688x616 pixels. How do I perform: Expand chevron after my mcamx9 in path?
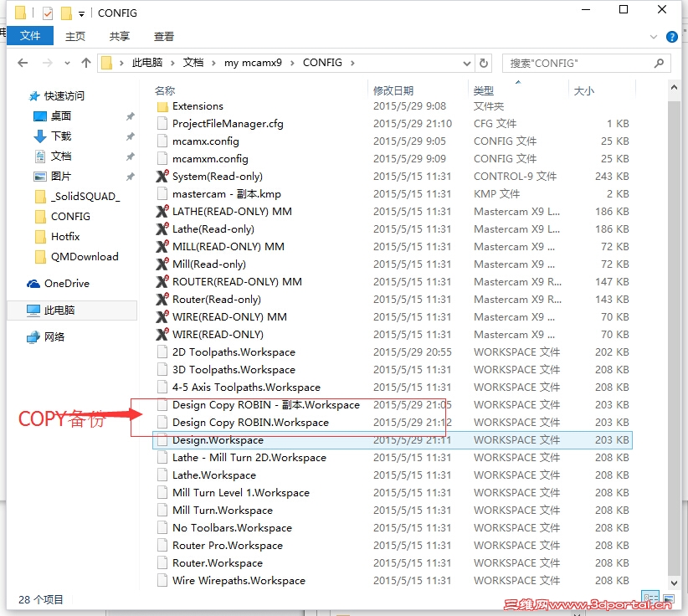[x=292, y=63]
